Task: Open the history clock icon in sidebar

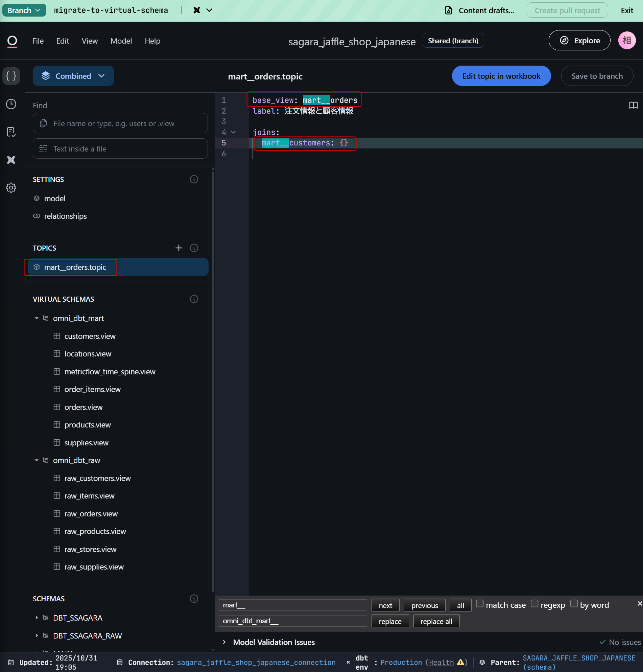Action: tap(11, 104)
